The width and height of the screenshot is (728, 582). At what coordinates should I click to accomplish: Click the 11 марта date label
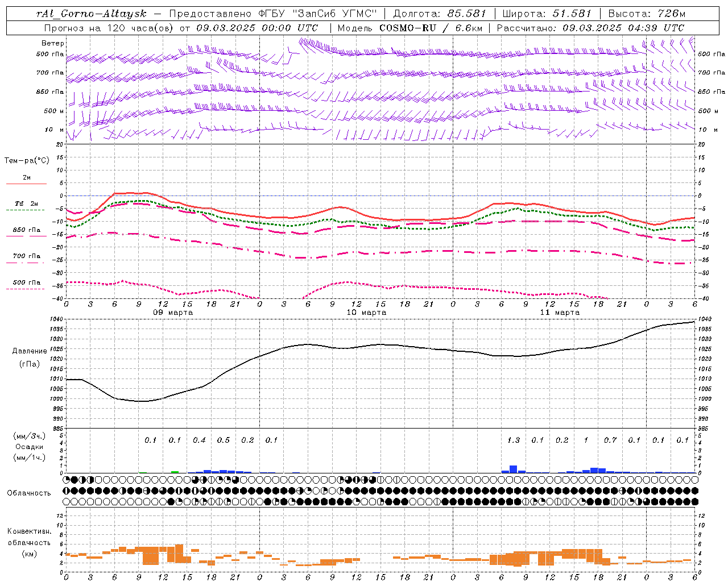[560, 313]
